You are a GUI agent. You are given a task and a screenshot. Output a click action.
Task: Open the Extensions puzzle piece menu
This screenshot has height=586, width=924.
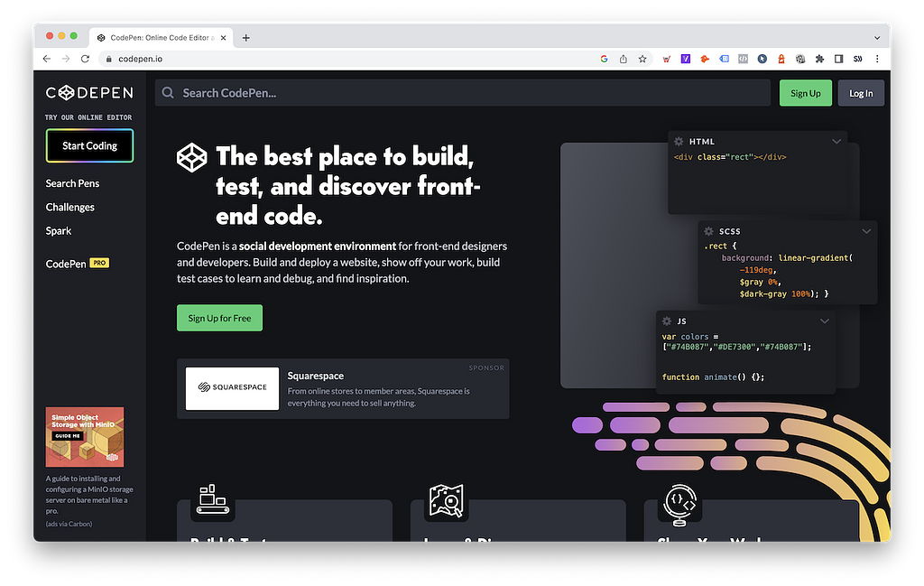[x=819, y=59]
